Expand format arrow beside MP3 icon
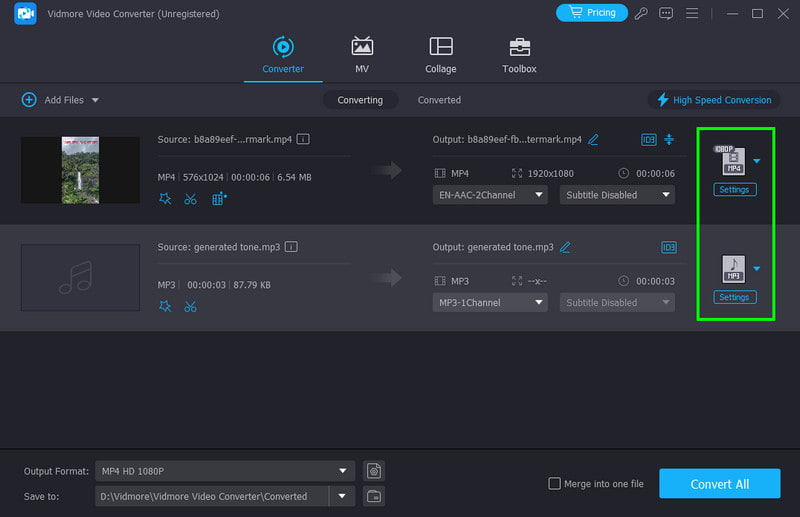 point(757,269)
